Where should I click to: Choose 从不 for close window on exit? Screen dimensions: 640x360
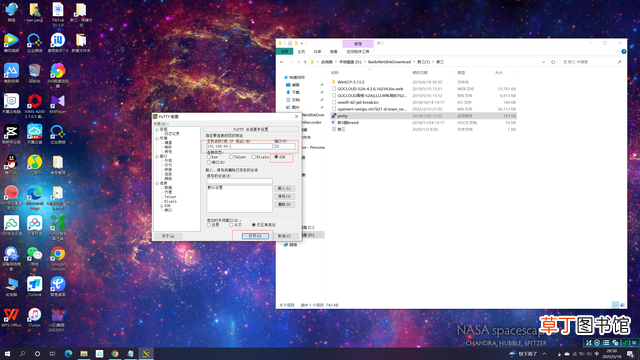click(x=231, y=225)
